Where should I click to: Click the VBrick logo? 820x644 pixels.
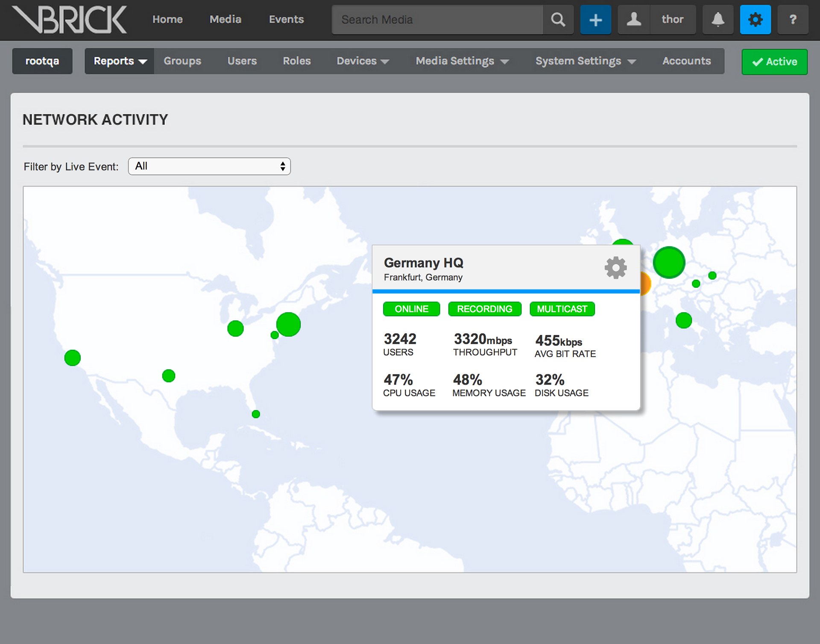[x=70, y=20]
